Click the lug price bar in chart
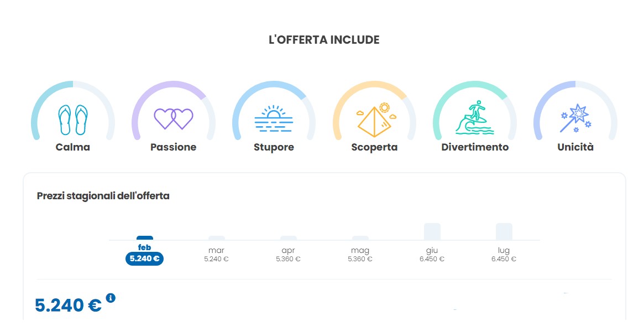 (504, 231)
